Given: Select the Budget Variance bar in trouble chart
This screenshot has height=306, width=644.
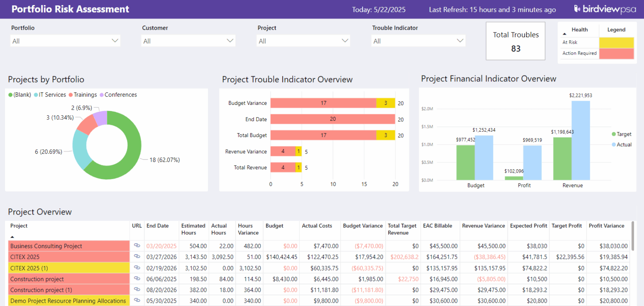Looking at the screenshot, I should tap(331, 103).
